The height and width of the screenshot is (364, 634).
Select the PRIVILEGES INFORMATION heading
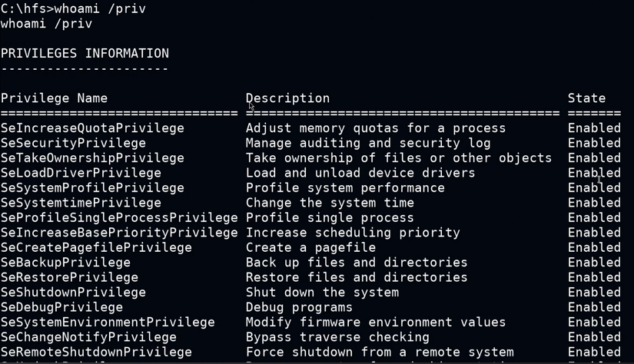[x=85, y=53]
